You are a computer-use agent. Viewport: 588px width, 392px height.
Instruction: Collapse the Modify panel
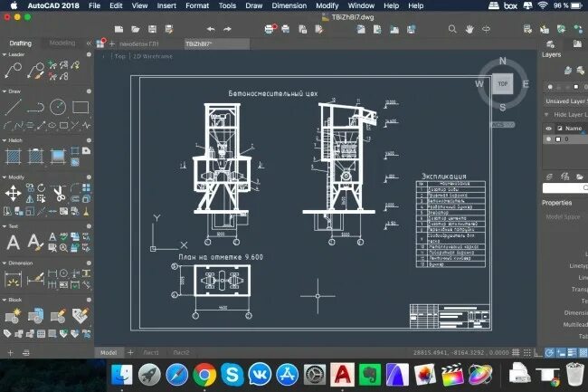coord(5,177)
